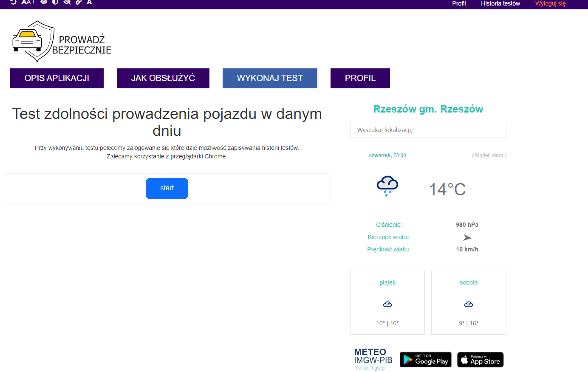Screen dimensions: 588x372
Task: Open Historia testów link in top bar
Action: pos(500,3)
